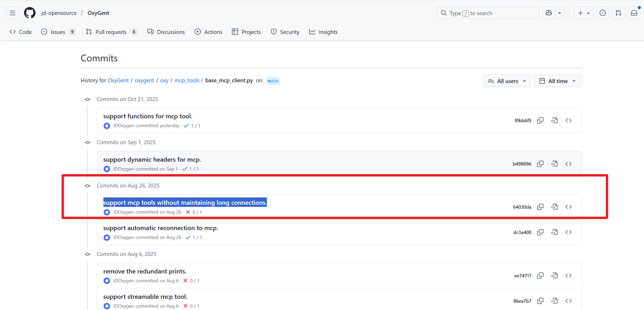View file at commit b498096
The width and height of the screenshot is (644, 310).
[554, 164]
